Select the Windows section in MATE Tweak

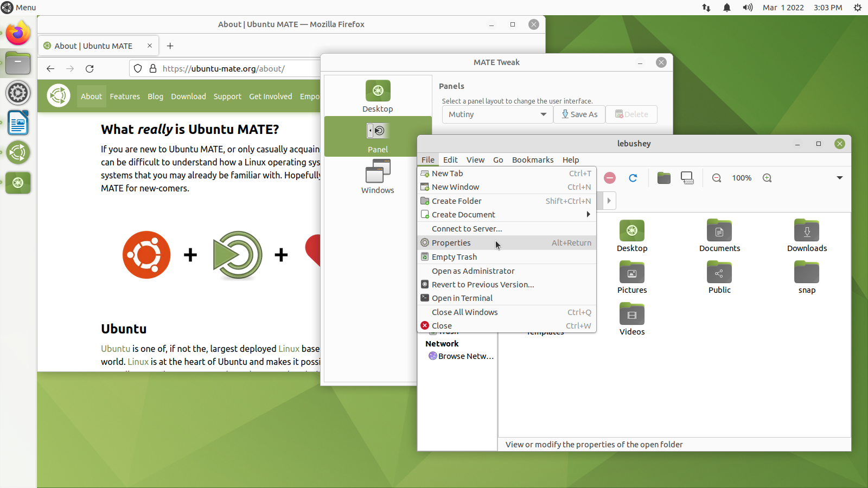(x=378, y=177)
